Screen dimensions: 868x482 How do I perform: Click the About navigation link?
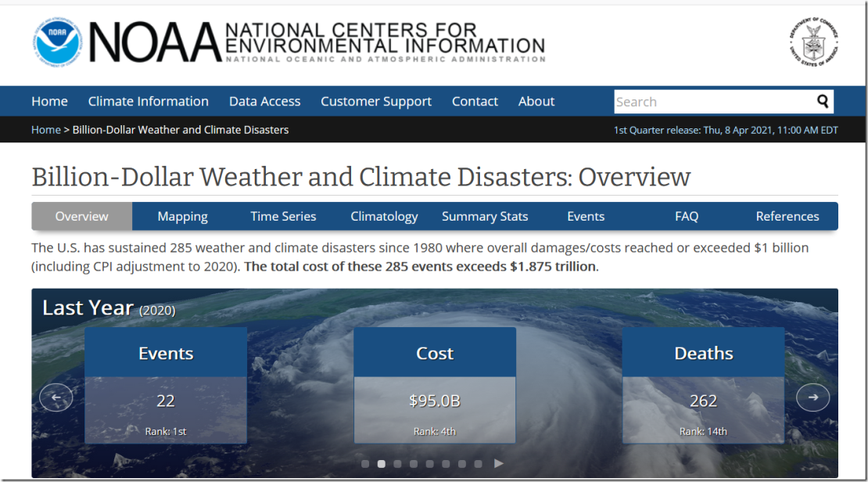click(536, 102)
